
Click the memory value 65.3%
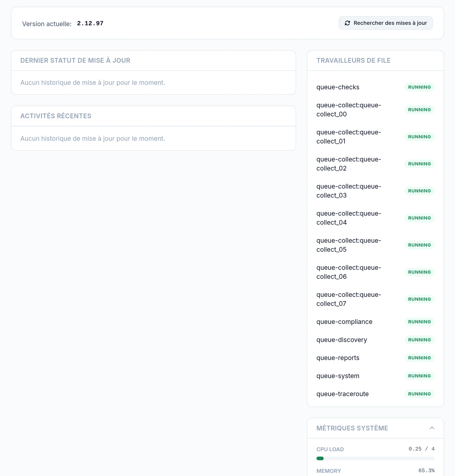[x=426, y=471]
